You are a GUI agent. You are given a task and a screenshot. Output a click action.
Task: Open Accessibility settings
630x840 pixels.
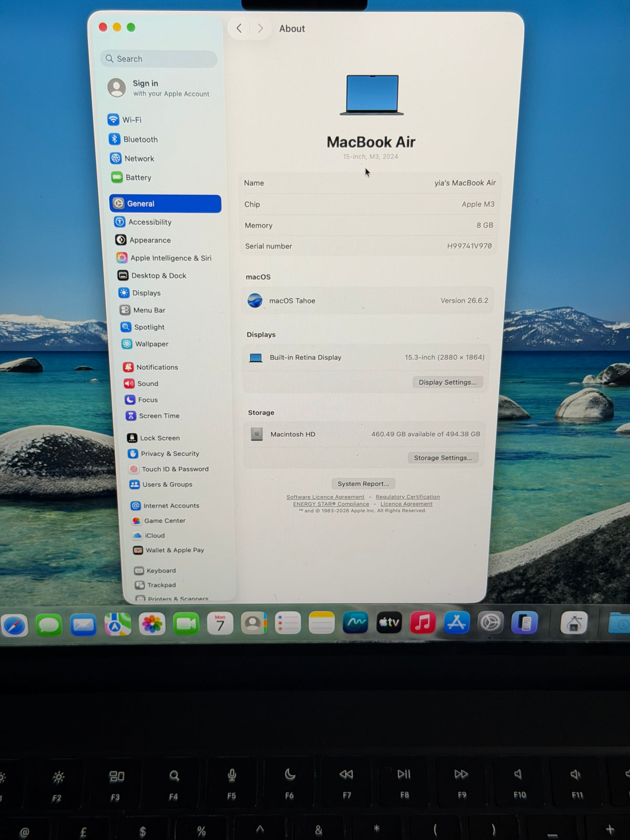(143, 222)
